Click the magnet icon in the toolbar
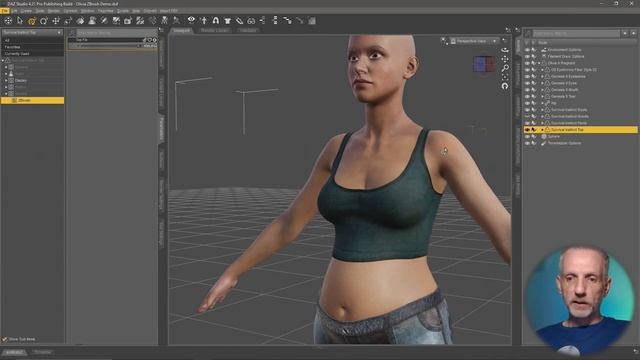This screenshot has width=640, height=360. (216, 20)
